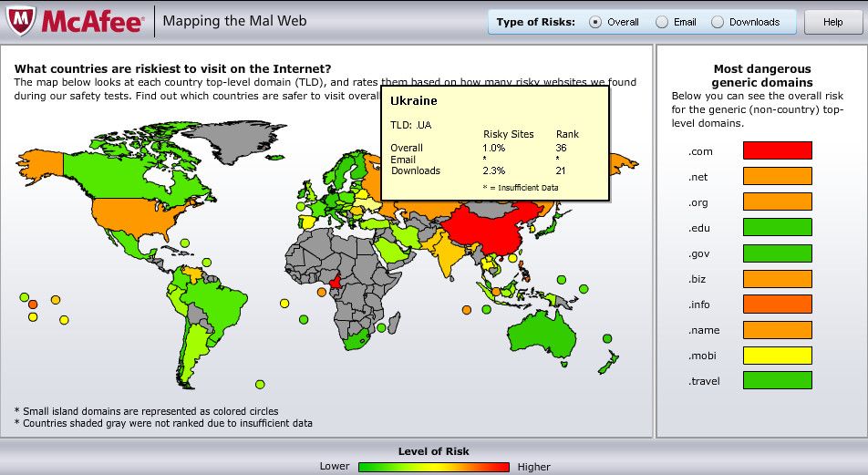Viewport: 868px width, 475px height.
Task: Click the yellow circle in the mid-Atlantic
Action: point(284,304)
